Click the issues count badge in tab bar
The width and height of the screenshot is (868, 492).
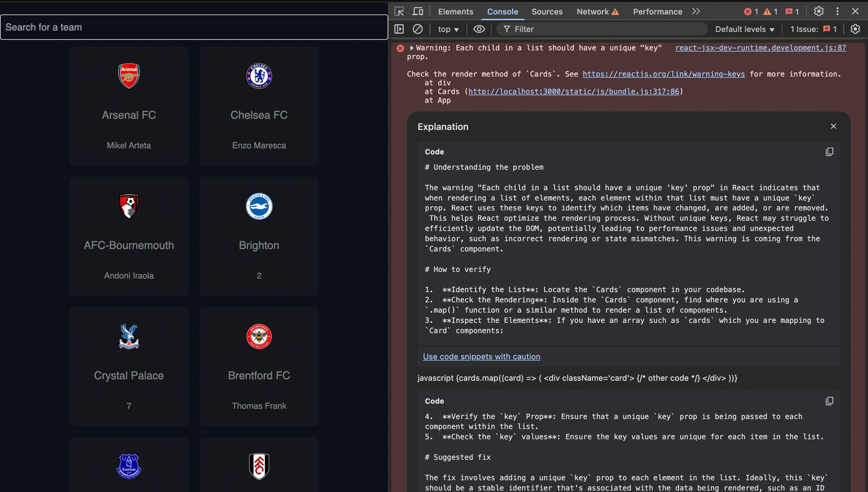(792, 11)
